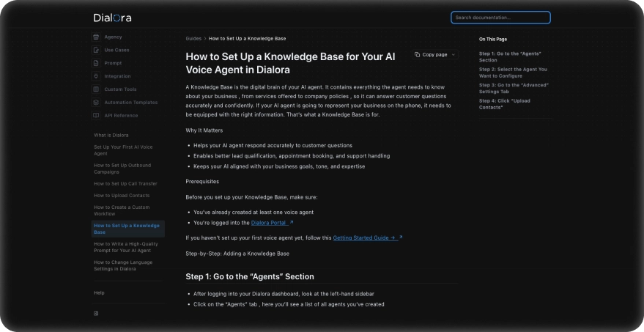Follow the Getting Started Guide link
644x332 pixels.
364,237
